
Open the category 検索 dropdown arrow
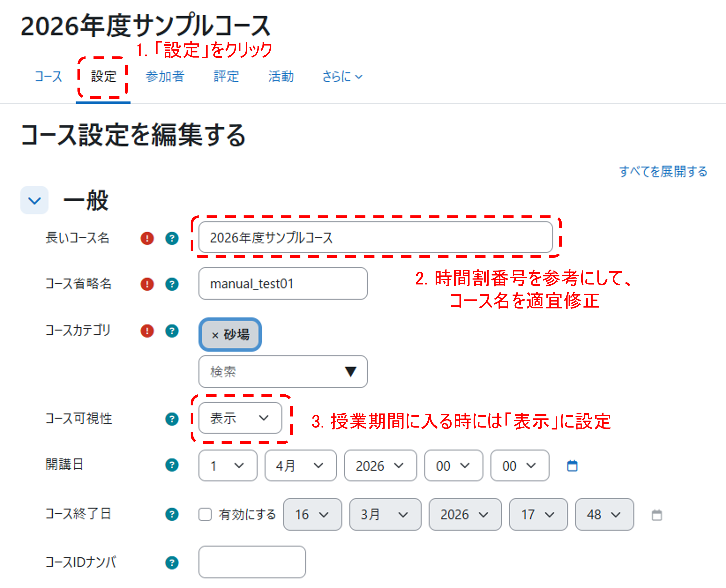(350, 372)
